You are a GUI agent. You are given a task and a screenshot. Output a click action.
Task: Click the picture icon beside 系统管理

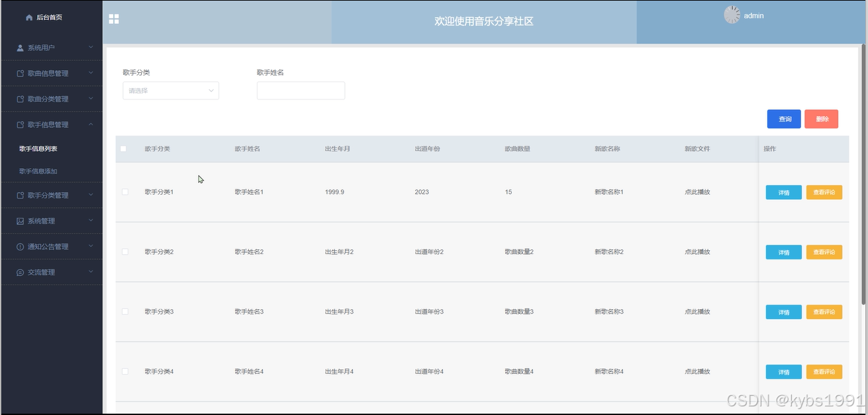[x=21, y=221]
